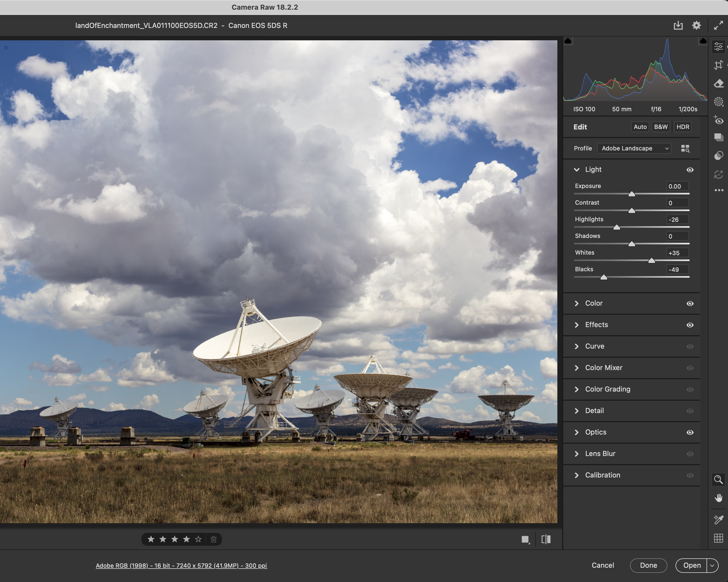
Task: Click the Exposure value field
Action: 677,186
